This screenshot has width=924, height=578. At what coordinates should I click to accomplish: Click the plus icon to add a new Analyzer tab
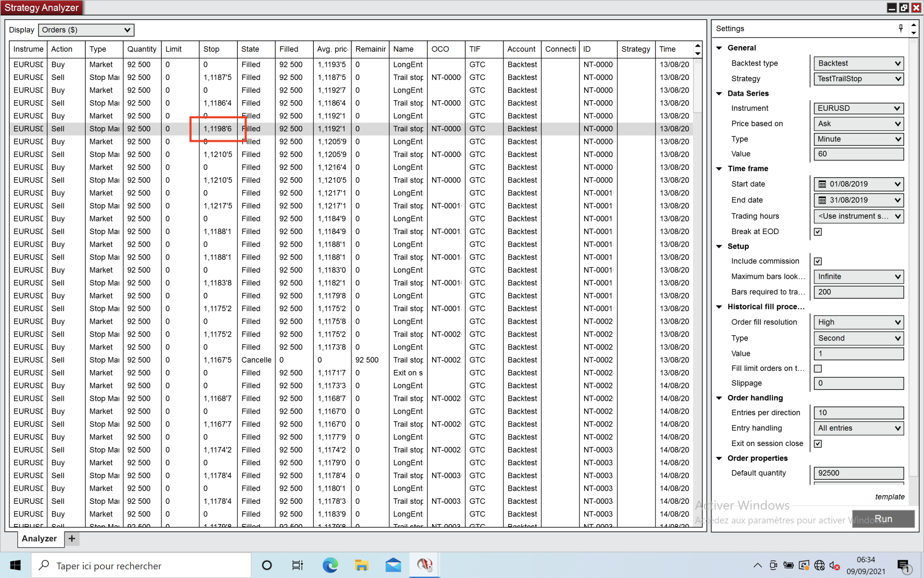72,539
